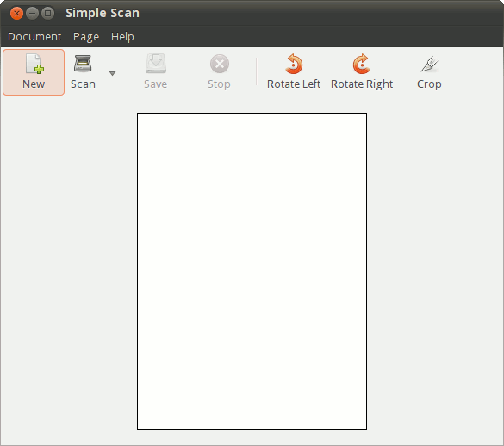This screenshot has width=504, height=446.
Task: Open the Page menu
Action: (86, 37)
